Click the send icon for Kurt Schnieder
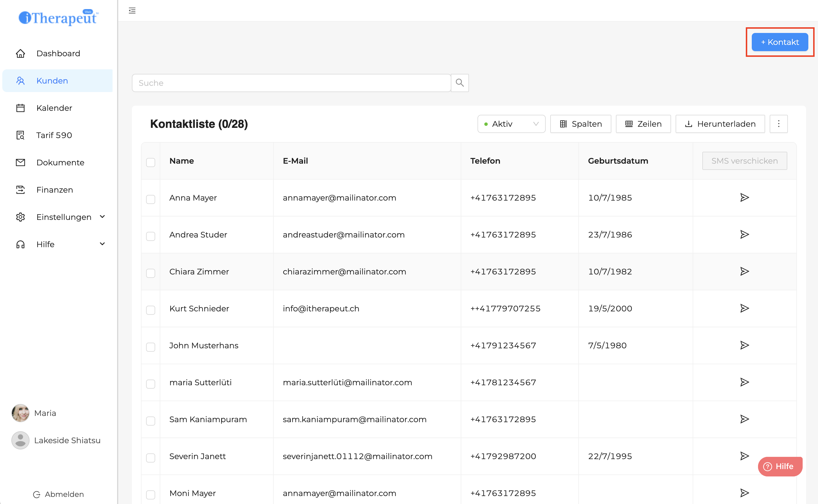The width and height of the screenshot is (818, 504). click(744, 308)
